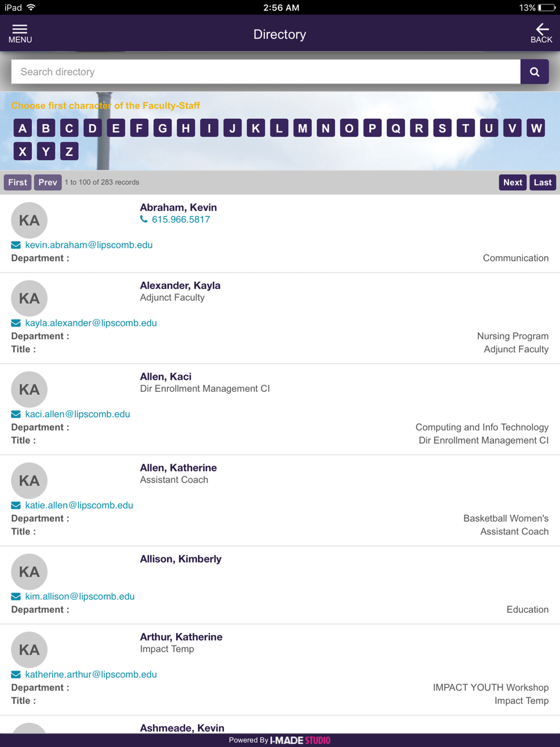Viewport: 560px width, 747px height.
Task: Email katie.allen@lipscomb.edu
Action: (x=79, y=506)
